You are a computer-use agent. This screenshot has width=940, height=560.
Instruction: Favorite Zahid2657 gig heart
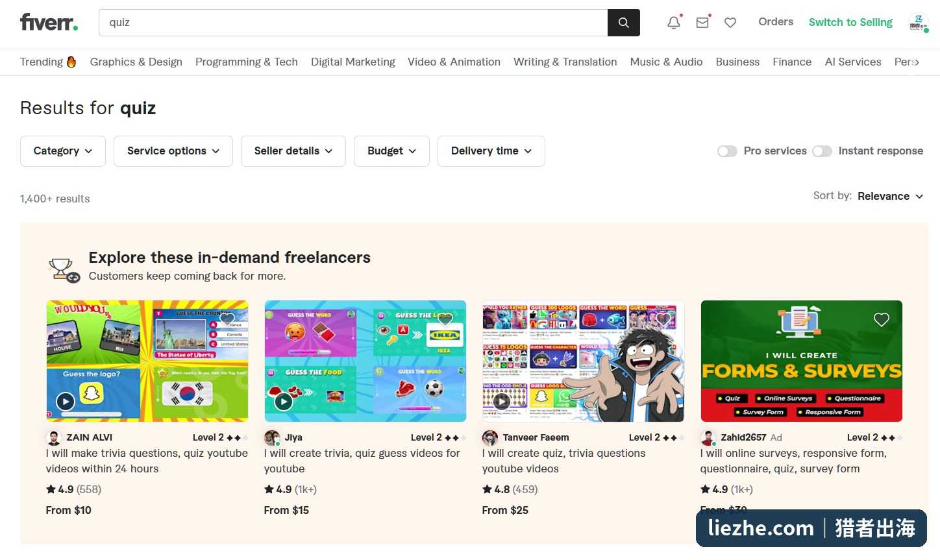click(x=882, y=319)
